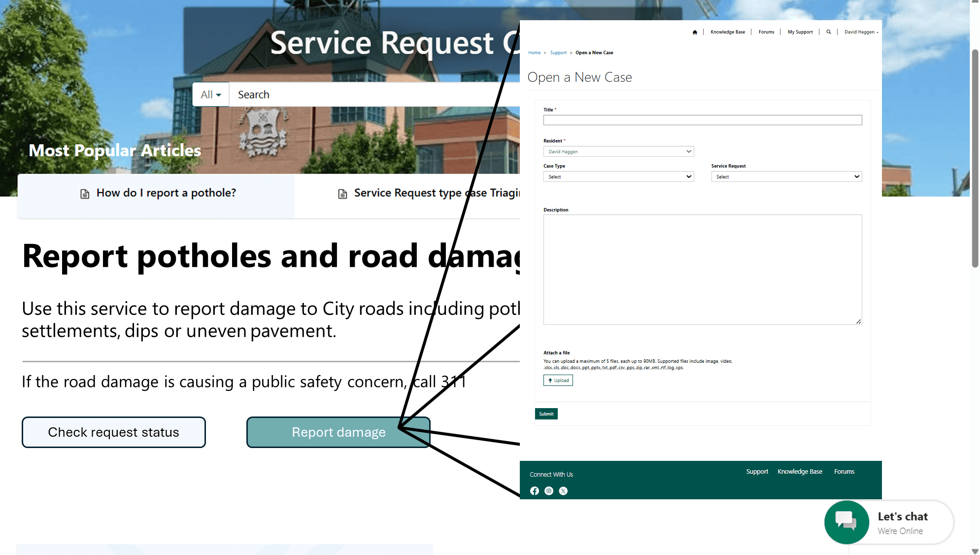980x555 pixels.
Task: Open Forums in the top navigation
Action: tap(766, 32)
